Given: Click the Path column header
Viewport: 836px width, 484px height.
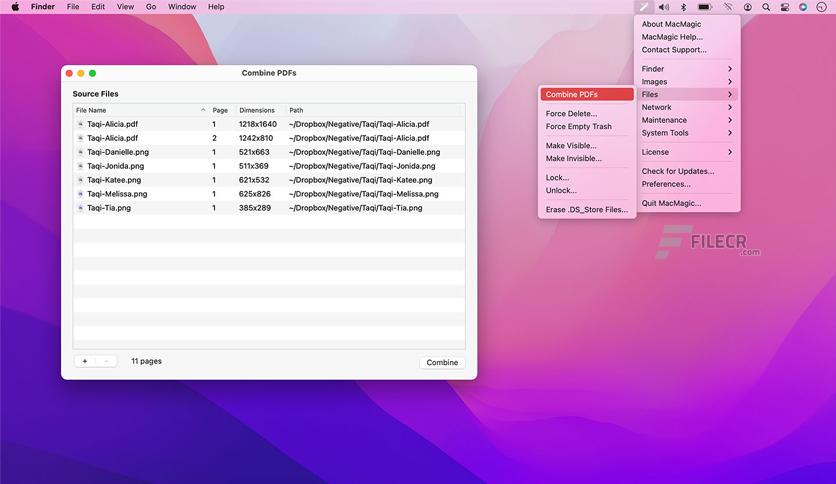Looking at the screenshot, I should 375,110.
